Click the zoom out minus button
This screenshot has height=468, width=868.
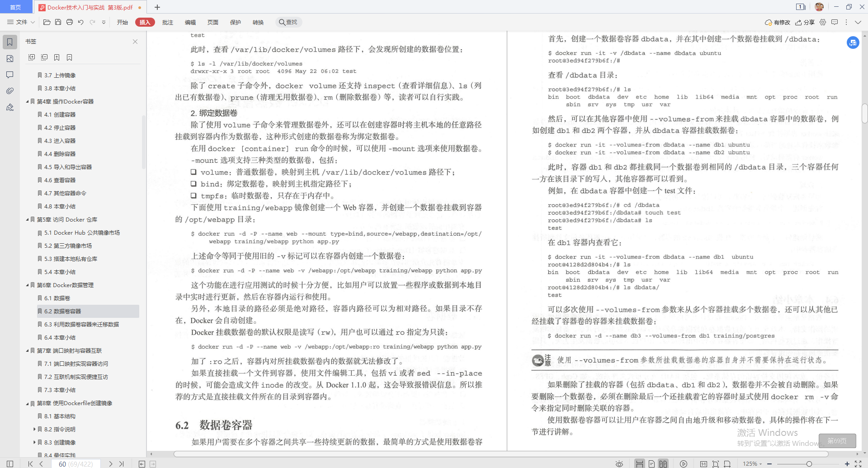tap(769, 464)
